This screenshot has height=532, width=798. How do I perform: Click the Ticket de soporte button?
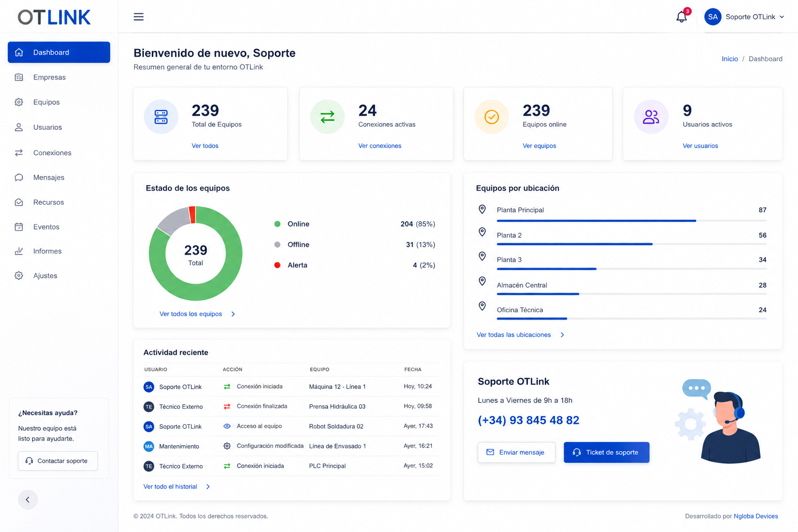coord(606,453)
